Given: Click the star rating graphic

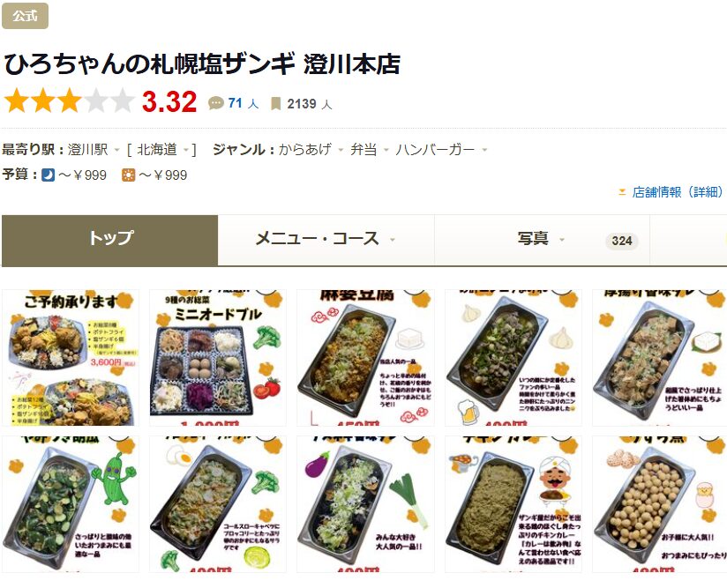Looking at the screenshot, I should point(70,101).
